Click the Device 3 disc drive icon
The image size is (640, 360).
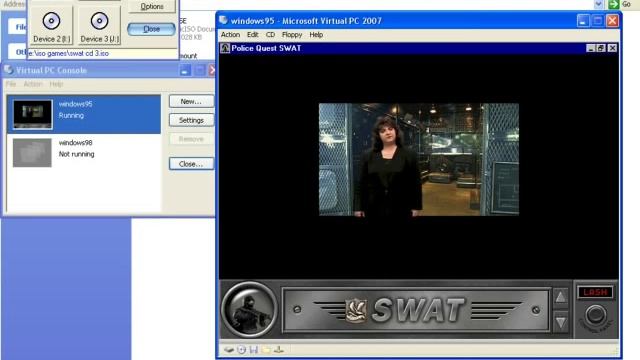(99, 21)
